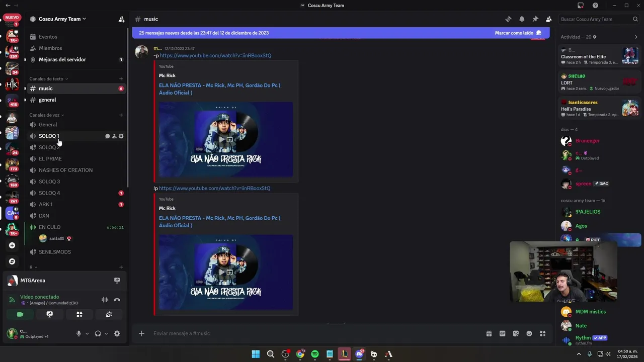The image size is (644, 362).
Task: Open Miembros in sidebar
Action: (x=75, y=48)
